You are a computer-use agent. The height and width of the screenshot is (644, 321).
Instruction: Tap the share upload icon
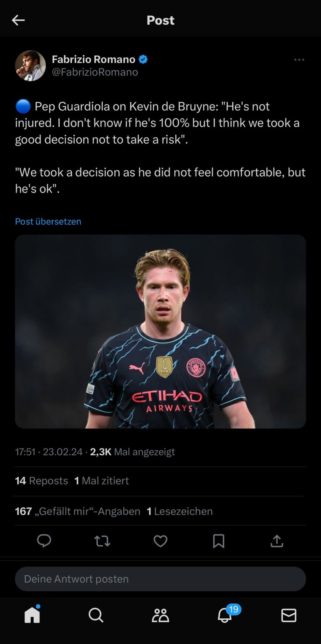277,541
